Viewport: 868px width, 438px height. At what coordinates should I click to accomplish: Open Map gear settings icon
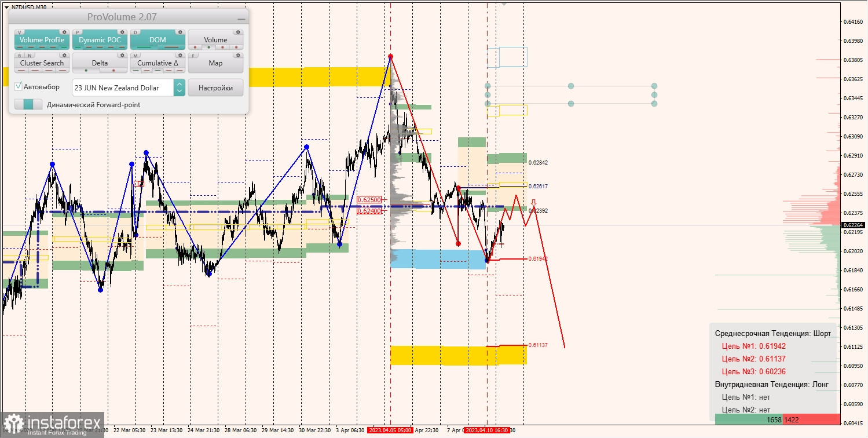[x=238, y=56]
